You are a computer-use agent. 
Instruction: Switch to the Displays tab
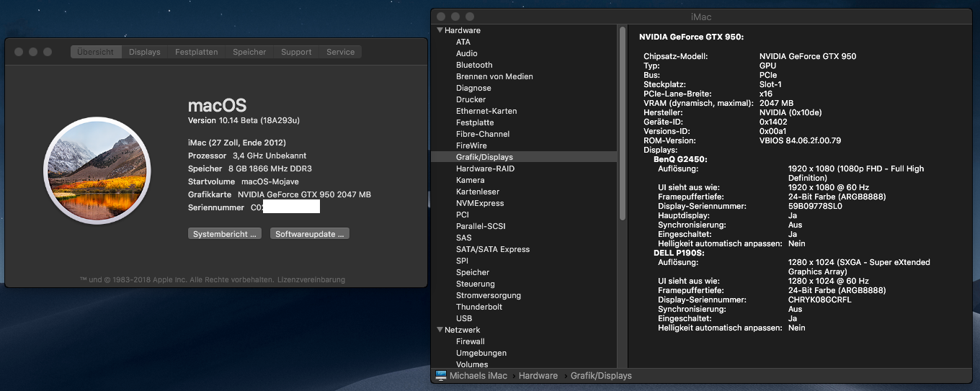144,52
